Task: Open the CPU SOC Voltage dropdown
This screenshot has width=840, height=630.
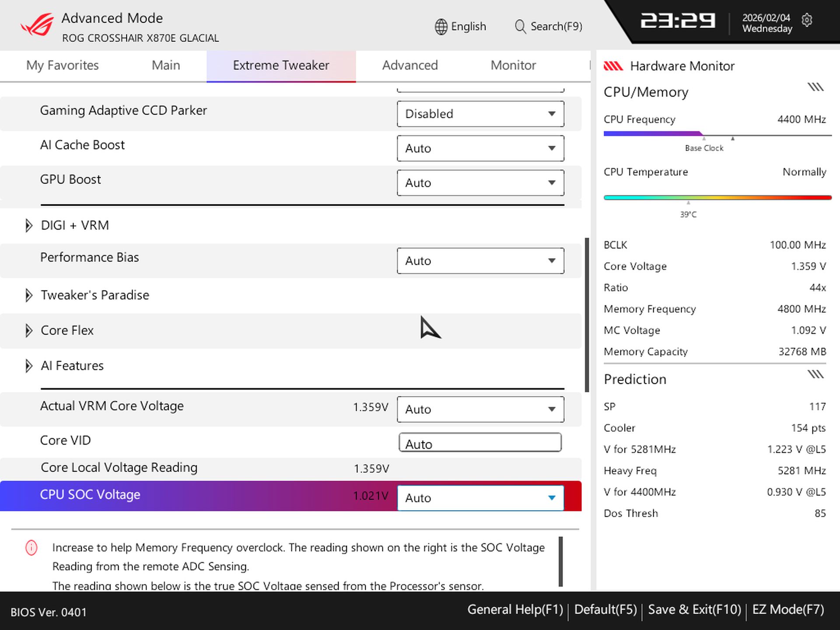Action: pyautogui.click(x=480, y=498)
